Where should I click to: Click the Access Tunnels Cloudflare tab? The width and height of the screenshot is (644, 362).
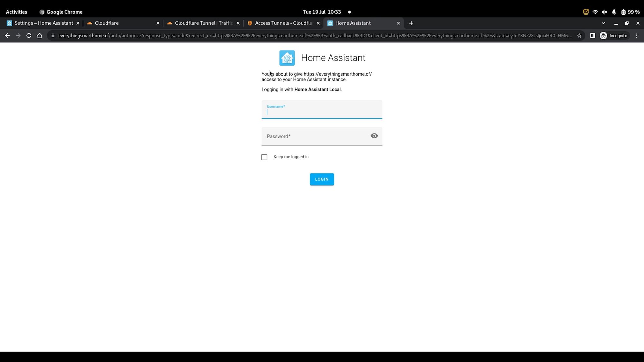(283, 23)
